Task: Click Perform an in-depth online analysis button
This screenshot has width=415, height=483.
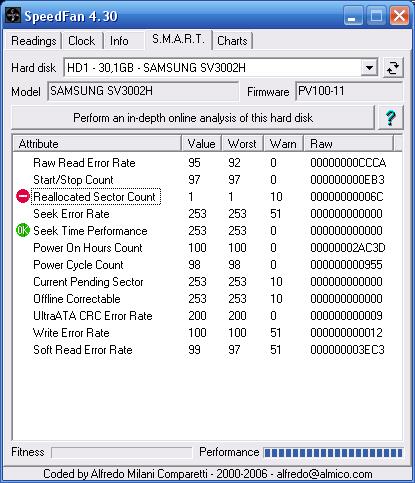Action: [193, 118]
